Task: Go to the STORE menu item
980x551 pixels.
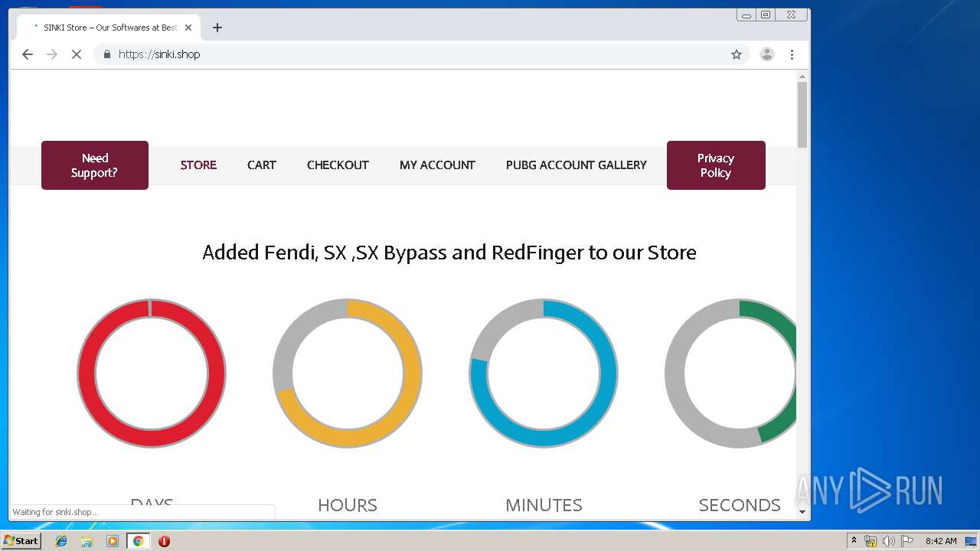Action: 198,165
